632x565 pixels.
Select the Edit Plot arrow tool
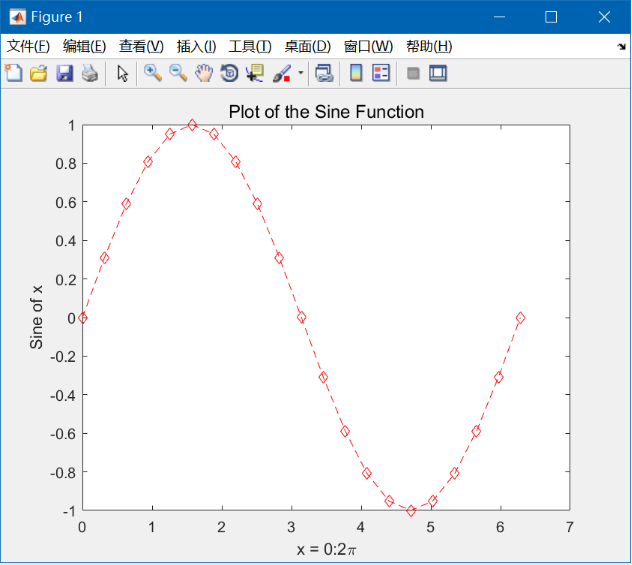pyautogui.click(x=123, y=74)
